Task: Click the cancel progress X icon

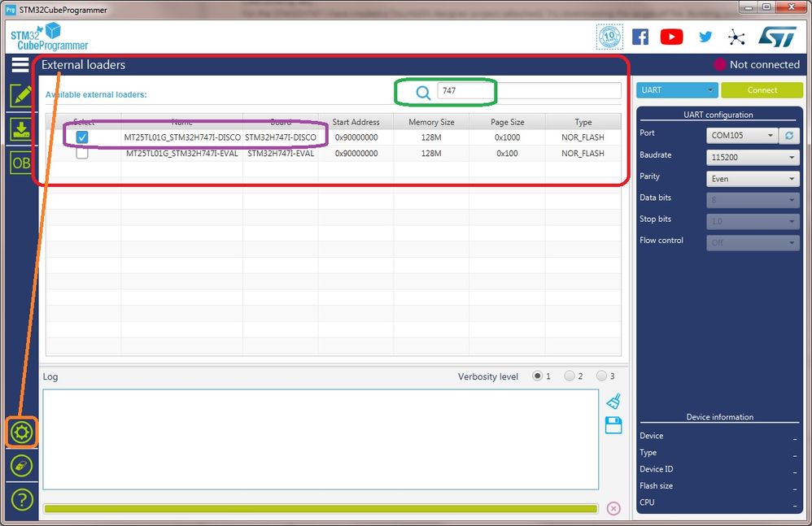Action: [x=613, y=508]
